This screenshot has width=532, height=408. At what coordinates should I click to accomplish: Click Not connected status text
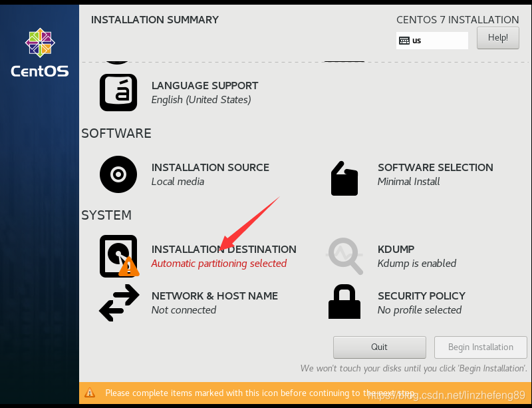point(184,310)
